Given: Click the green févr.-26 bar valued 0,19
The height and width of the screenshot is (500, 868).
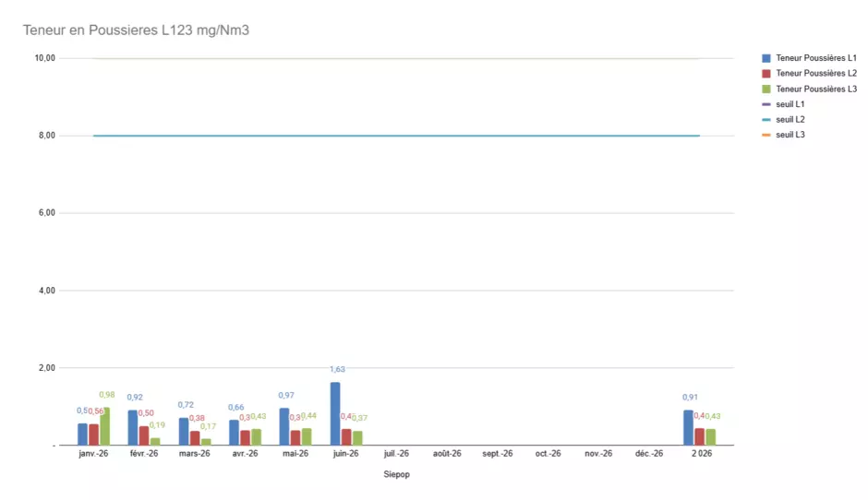Looking at the screenshot, I should tap(155, 441).
